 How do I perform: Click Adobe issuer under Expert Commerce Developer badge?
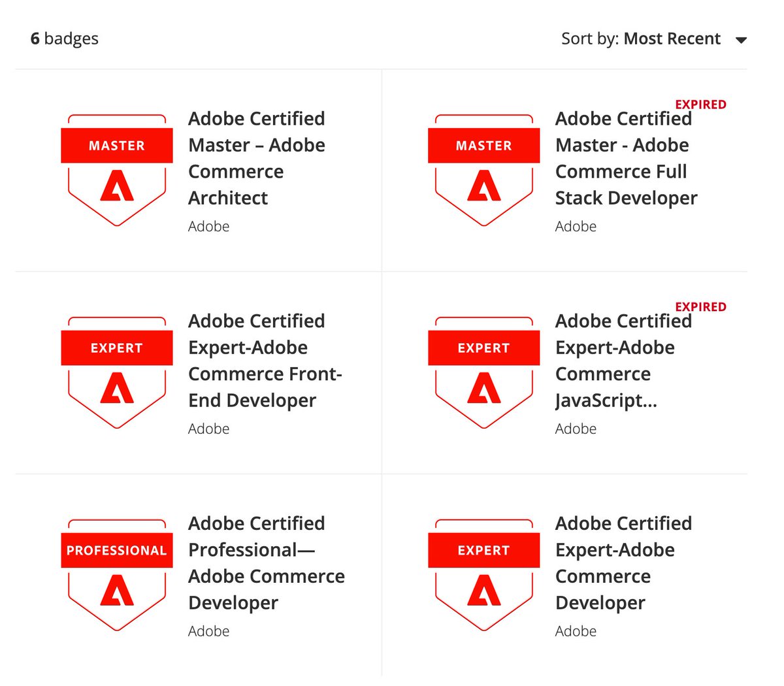pos(576,631)
